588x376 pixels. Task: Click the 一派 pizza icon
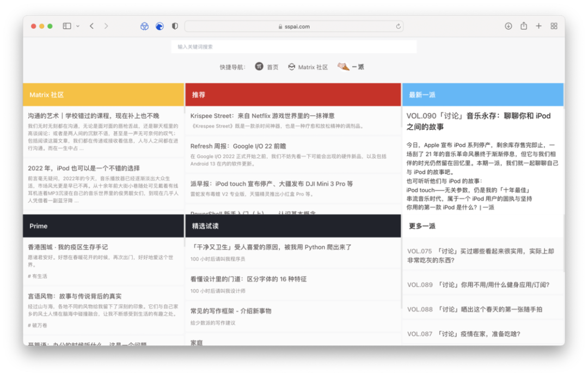(343, 66)
